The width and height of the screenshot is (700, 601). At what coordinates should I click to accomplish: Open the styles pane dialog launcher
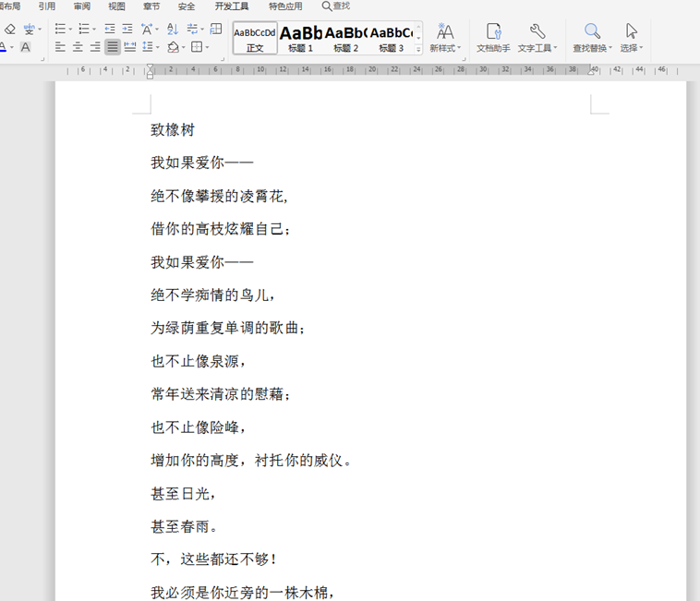pyautogui.click(x=464, y=59)
